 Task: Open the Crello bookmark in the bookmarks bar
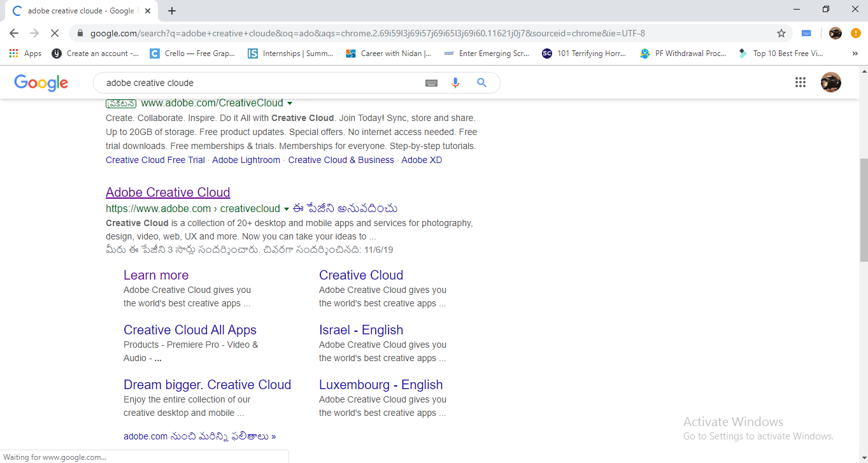click(192, 53)
